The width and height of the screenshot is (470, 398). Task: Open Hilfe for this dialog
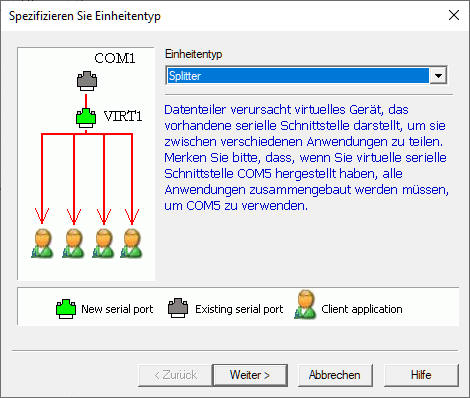(421, 375)
